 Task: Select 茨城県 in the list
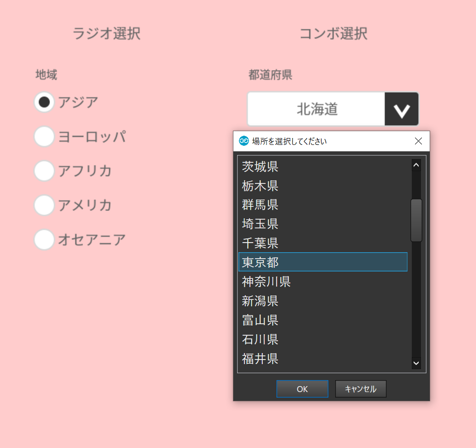tap(323, 166)
